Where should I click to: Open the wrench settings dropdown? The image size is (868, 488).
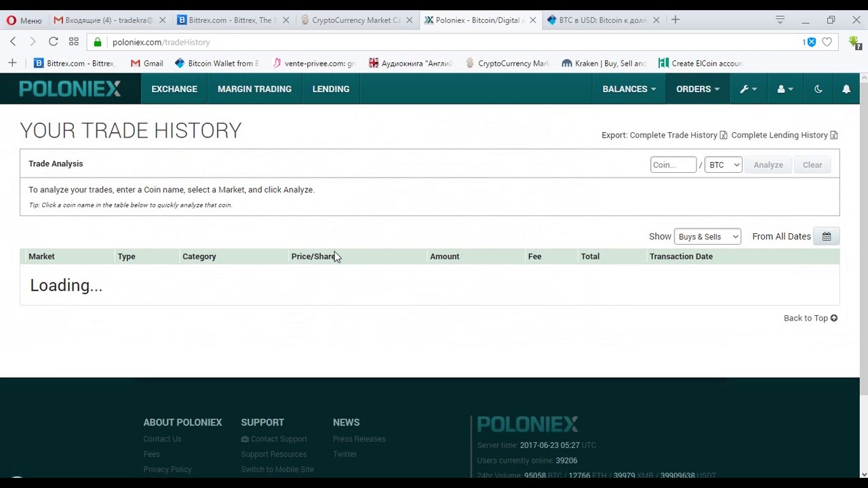748,89
